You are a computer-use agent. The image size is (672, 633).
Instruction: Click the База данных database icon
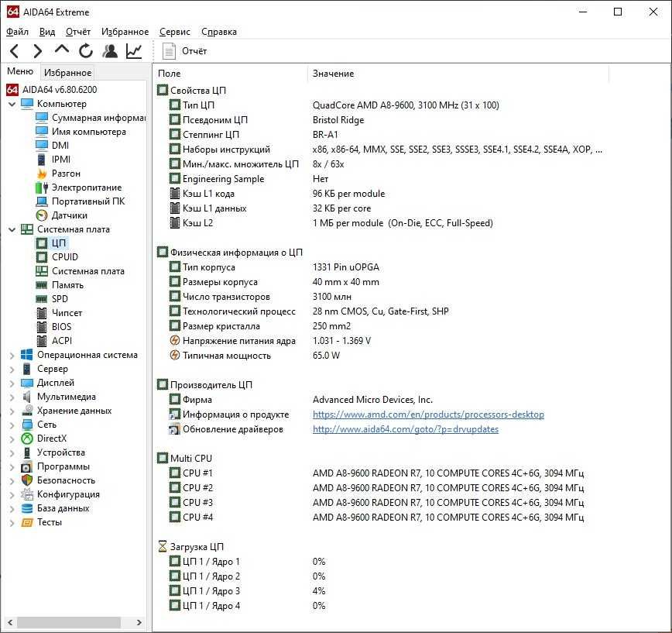click(x=26, y=508)
